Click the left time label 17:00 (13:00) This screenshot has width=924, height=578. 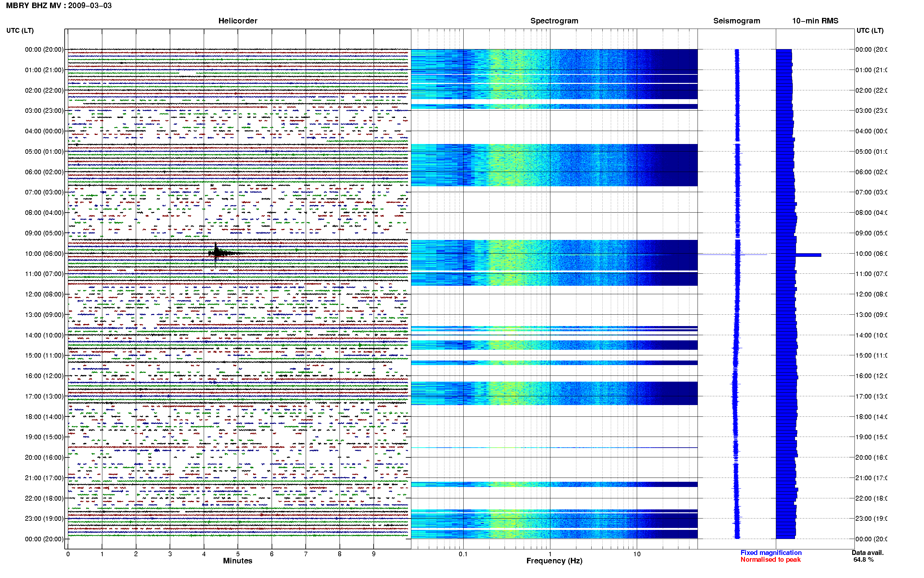point(44,396)
